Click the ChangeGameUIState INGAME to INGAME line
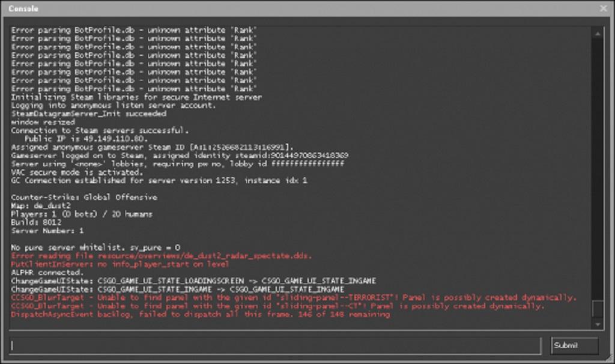The width and height of the screenshot is (615, 364). coord(177,290)
